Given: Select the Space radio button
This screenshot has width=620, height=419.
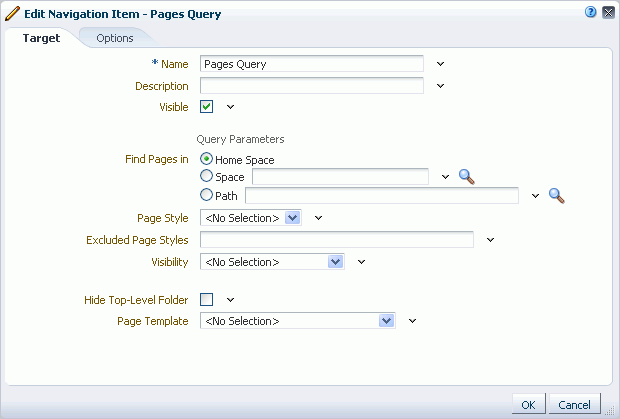Looking at the screenshot, I should coord(206,176).
